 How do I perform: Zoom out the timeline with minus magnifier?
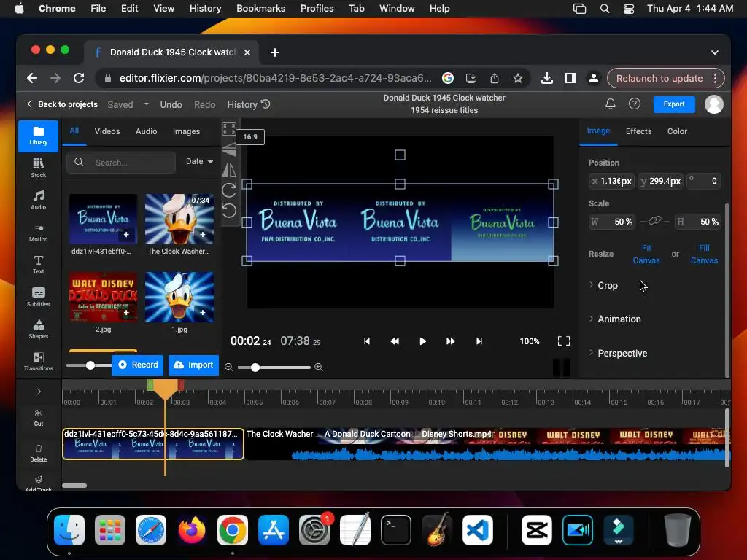point(228,367)
